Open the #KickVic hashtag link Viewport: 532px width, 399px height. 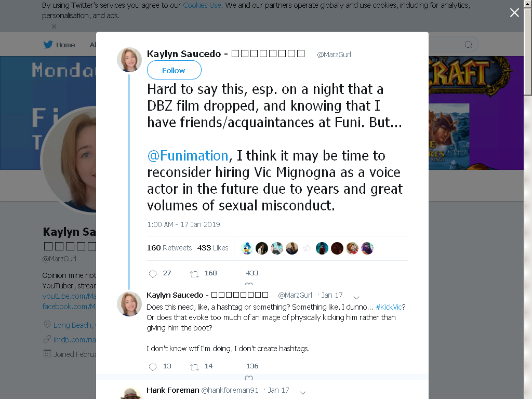(x=389, y=307)
